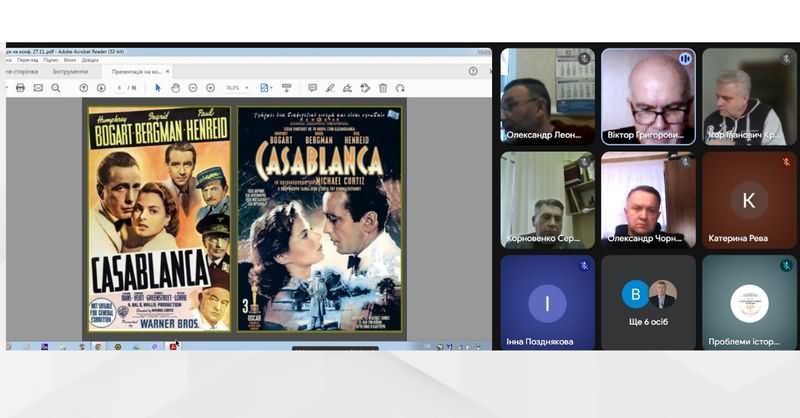Image resolution: width=800 pixels, height=418 pixels.
Task: Open the 'Ще 6 осіб' participants tile
Action: [x=647, y=301]
